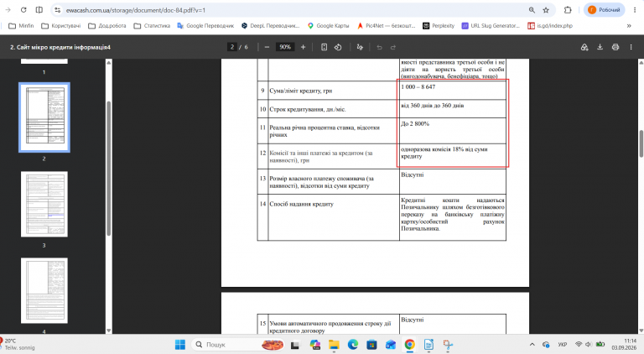Rotate the PDF counterclockwise
The width and height of the screenshot is (644, 354).
pyautogui.click(x=338, y=47)
